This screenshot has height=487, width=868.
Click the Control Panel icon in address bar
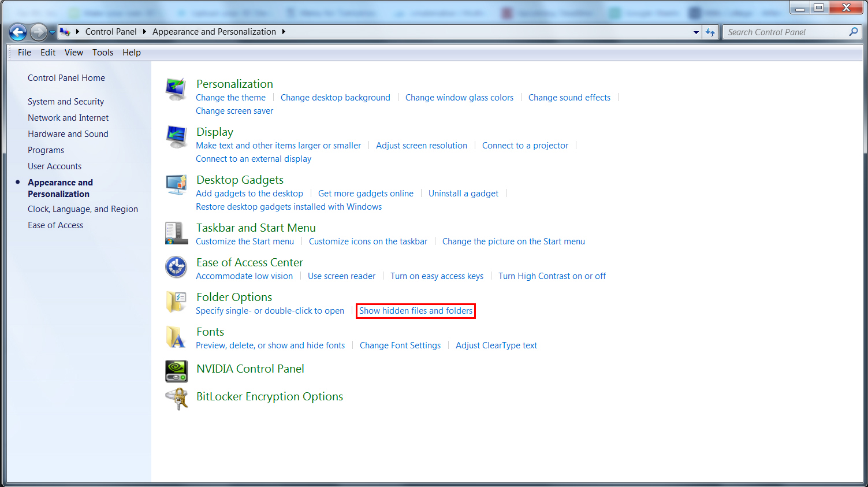click(x=65, y=32)
